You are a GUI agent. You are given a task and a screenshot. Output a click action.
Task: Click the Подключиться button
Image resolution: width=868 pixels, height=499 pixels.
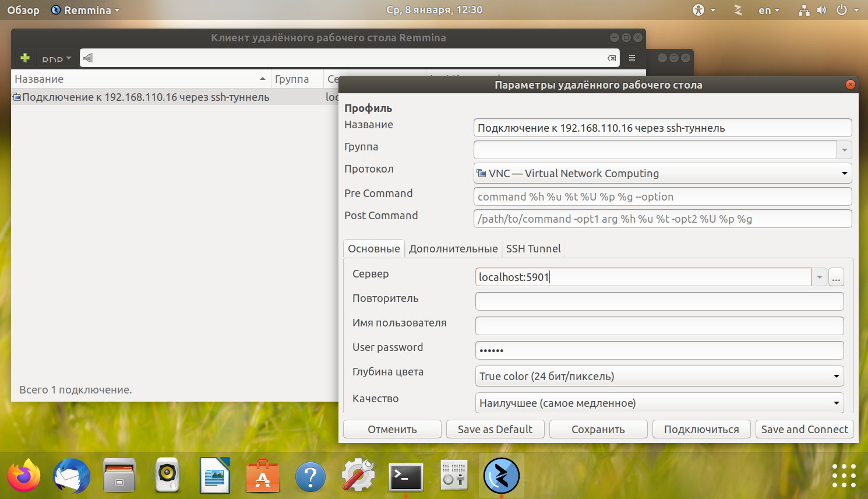click(701, 429)
